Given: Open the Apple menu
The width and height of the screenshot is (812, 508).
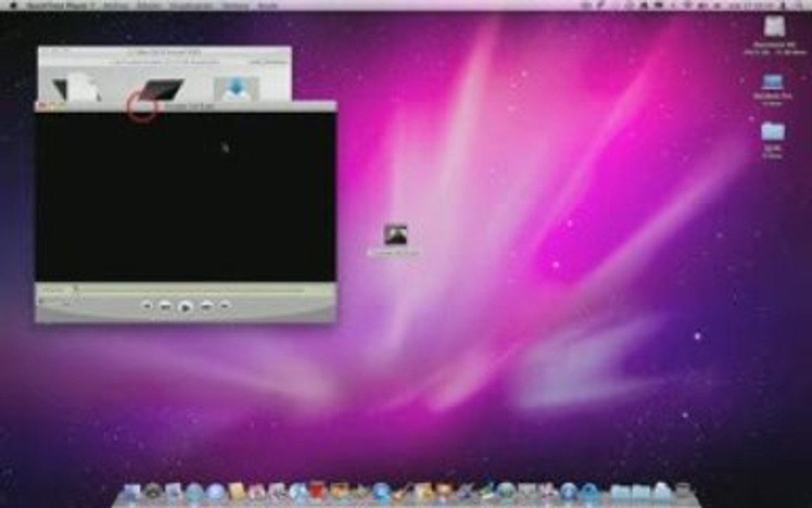Looking at the screenshot, I should coord(13,5).
